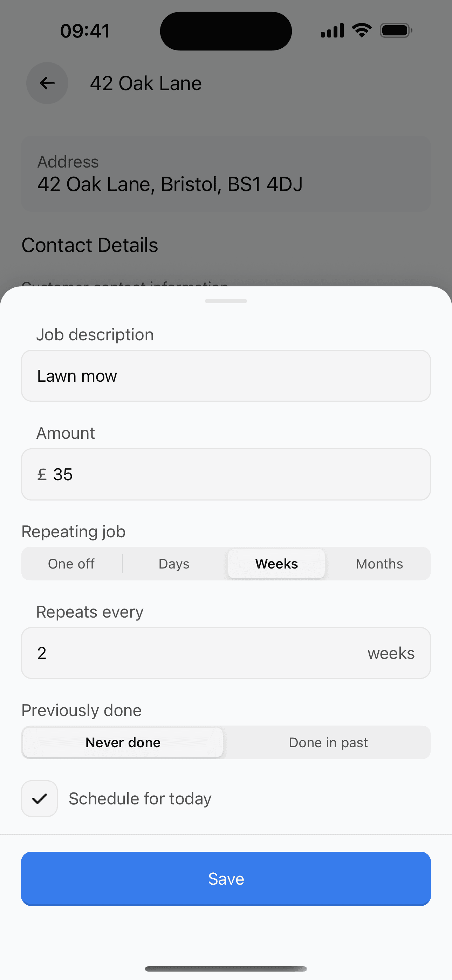This screenshot has height=980, width=452.
Task: Tap the Schedule for today label
Action: pyautogui.click(x=140, y=798)
